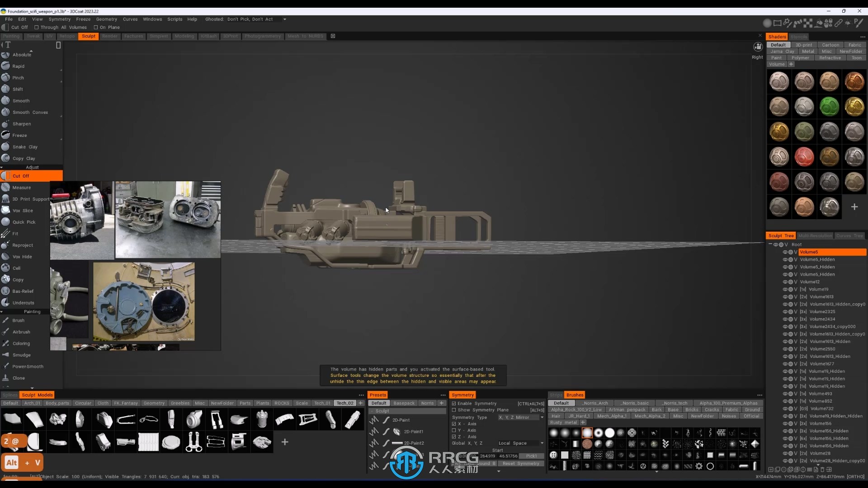This screenshot has height=488, width=868.
Task: Select the Rapid sculpt tool
Action: point(18,66)
